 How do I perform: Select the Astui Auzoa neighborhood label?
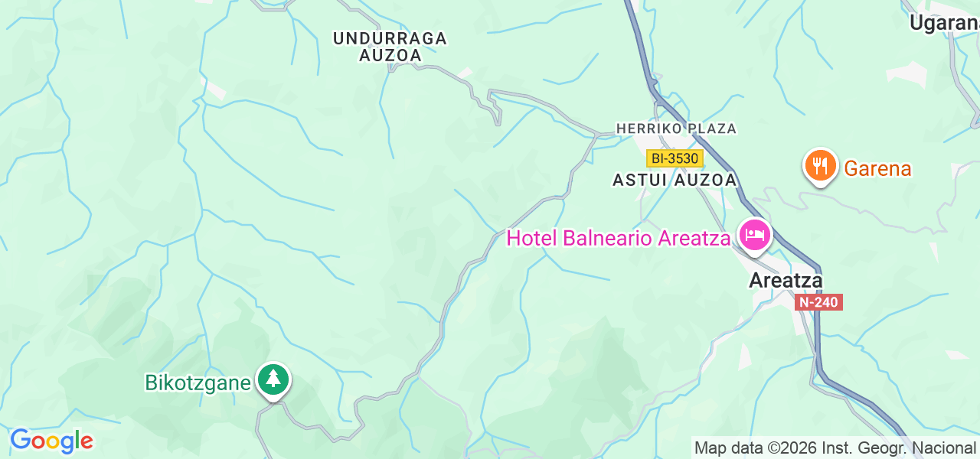tap(675, 180)
